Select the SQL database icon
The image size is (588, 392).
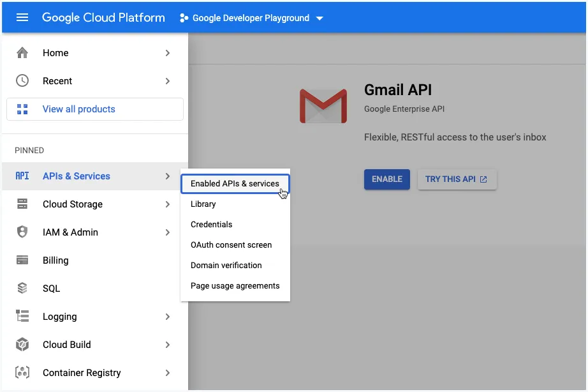(x=23, y=289)
